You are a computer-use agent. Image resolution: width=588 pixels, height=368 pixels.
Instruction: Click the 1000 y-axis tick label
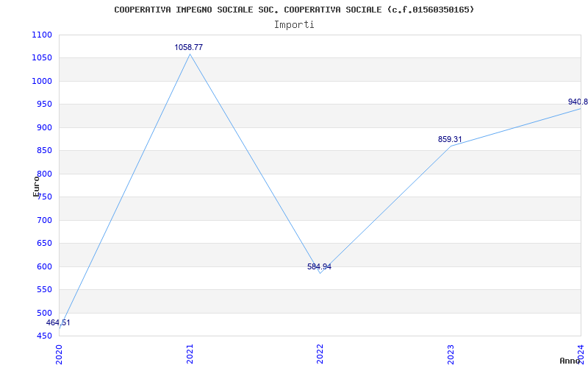pyautogui.click(x=42, y=82)
